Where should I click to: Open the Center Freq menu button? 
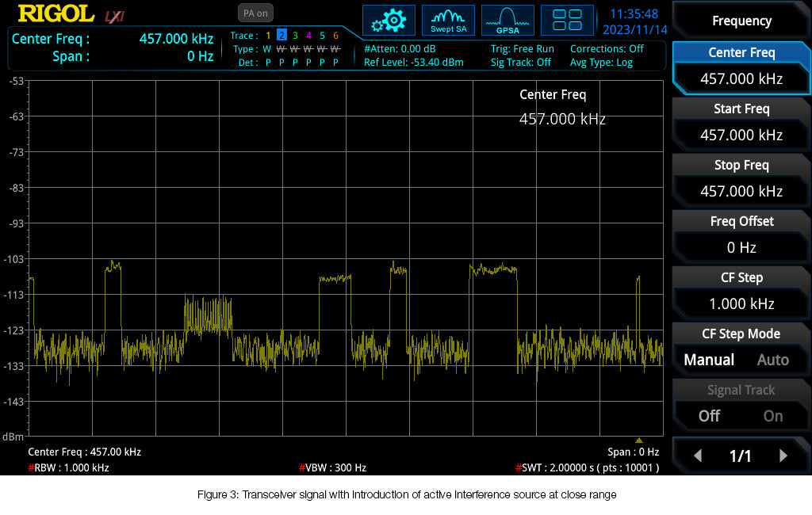tap(741, 66)
